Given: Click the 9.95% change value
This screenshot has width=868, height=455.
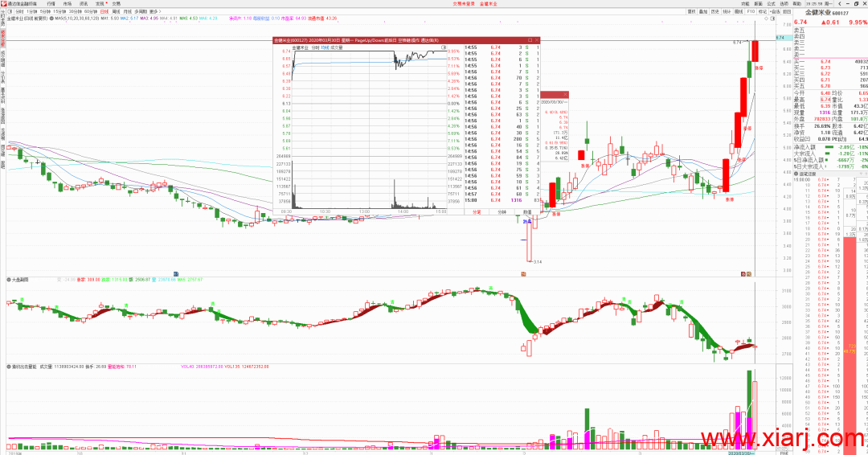Looking at the screenshot, I should point(858,23).
